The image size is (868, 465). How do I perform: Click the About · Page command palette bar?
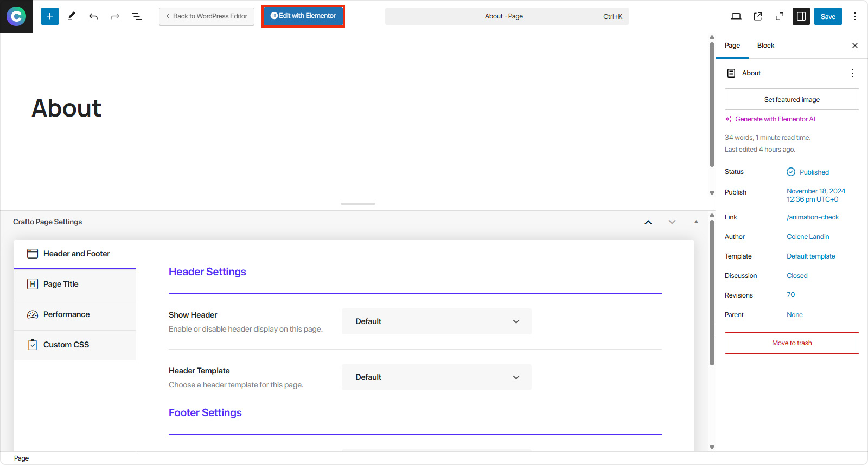coord(507,16)
